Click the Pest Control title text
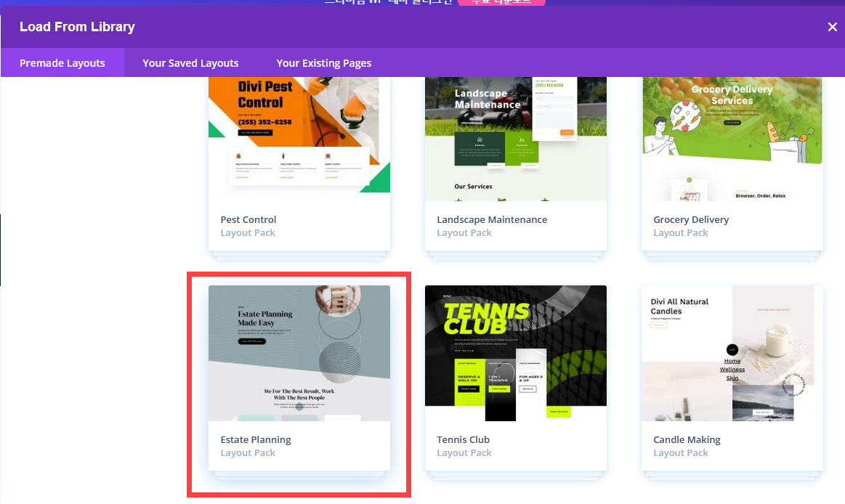 pos(248,220)
